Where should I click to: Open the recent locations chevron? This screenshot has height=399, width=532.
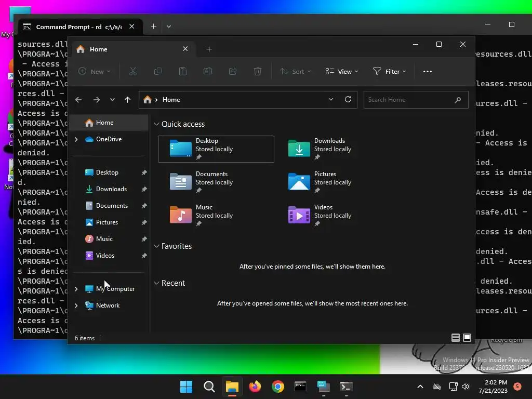point(112,100)
